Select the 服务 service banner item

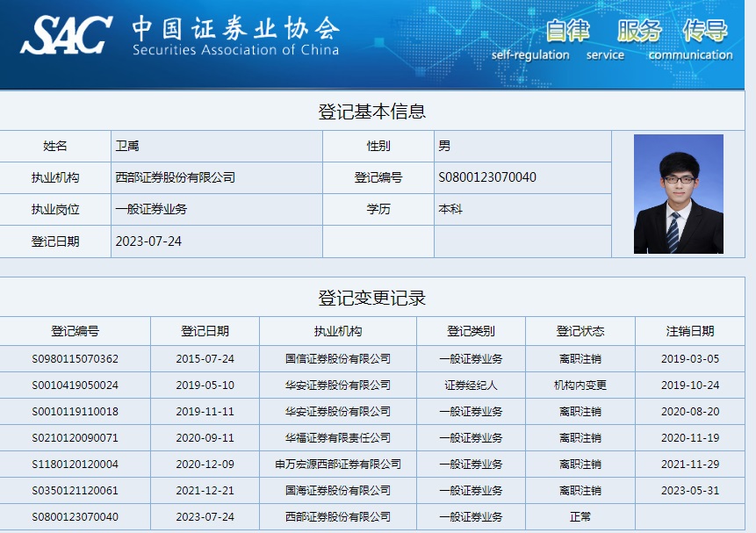click(638, 32)
